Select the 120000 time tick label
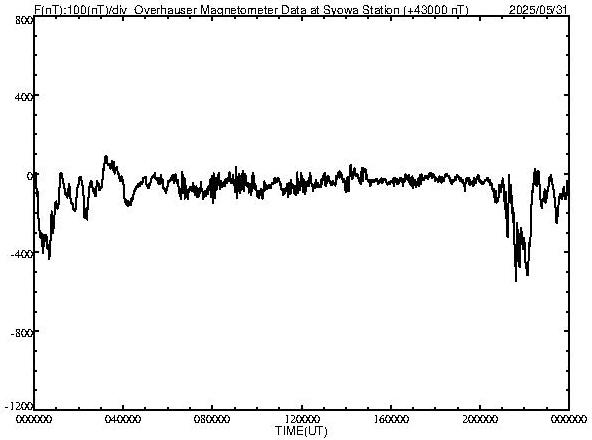The image size is (592, 440). click(302, 419)
